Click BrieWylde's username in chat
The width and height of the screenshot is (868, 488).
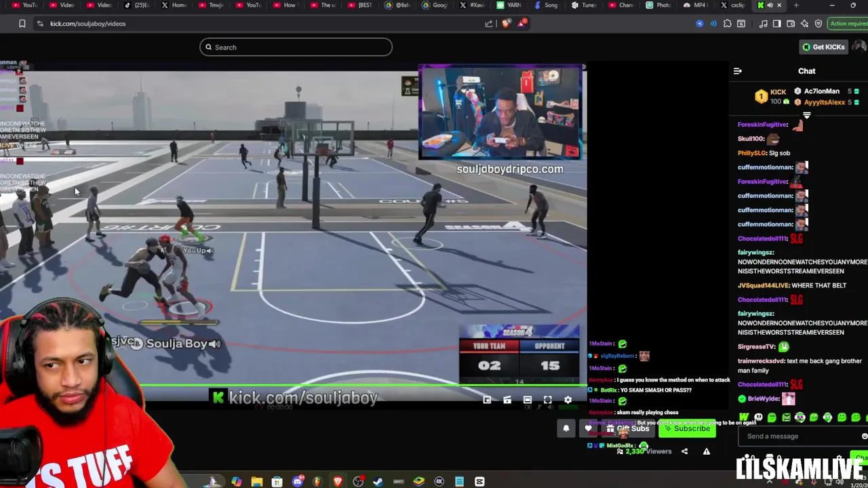tap(763, 399)
